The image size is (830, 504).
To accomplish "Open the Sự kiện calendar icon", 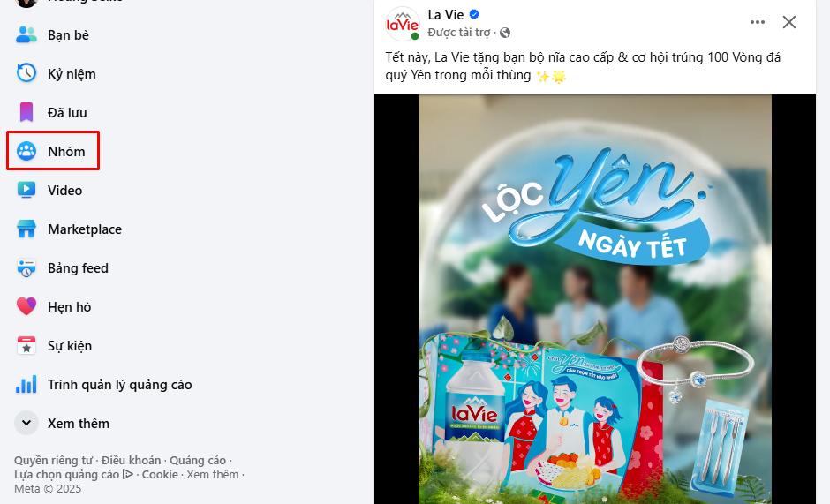I will (26, 346).
